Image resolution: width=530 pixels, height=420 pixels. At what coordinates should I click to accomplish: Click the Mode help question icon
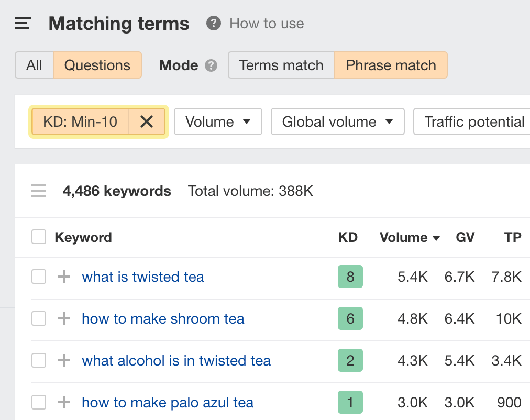coord(211,65)
